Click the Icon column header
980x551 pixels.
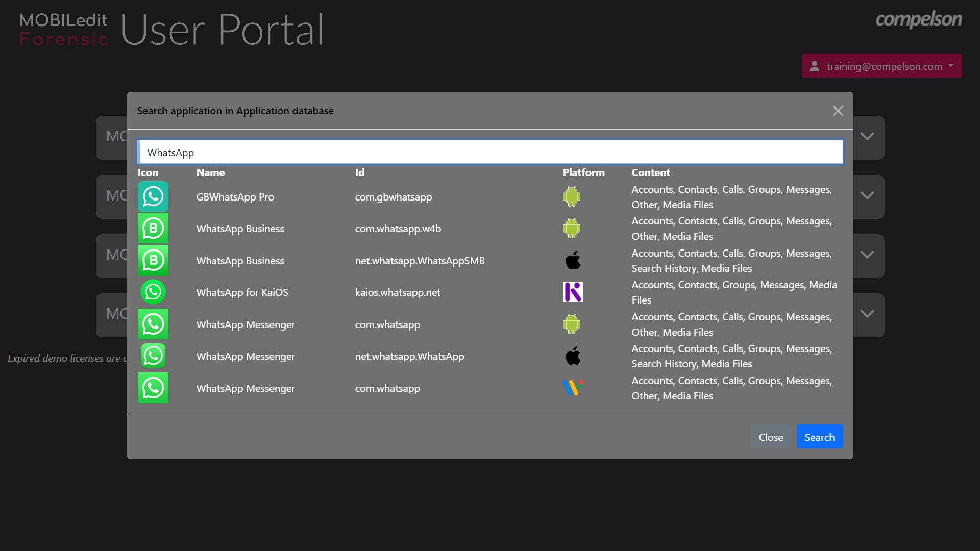(x=148, y=172)
